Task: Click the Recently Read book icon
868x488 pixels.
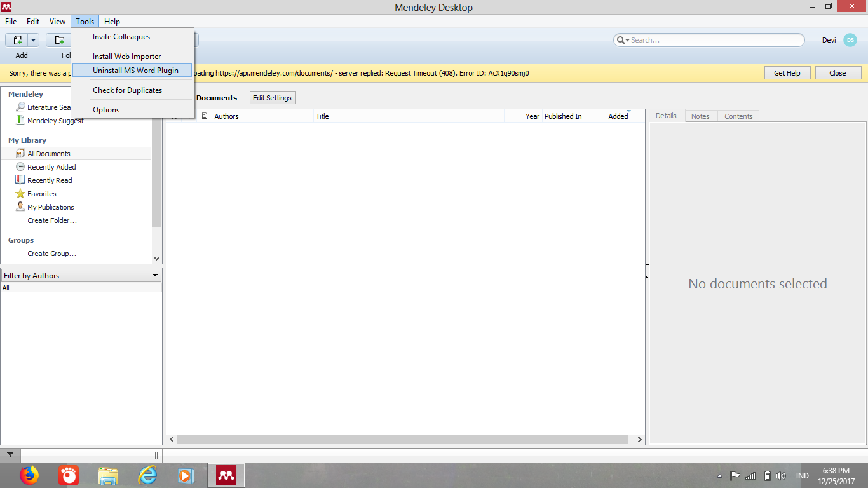Action: (x=20, y=180)
